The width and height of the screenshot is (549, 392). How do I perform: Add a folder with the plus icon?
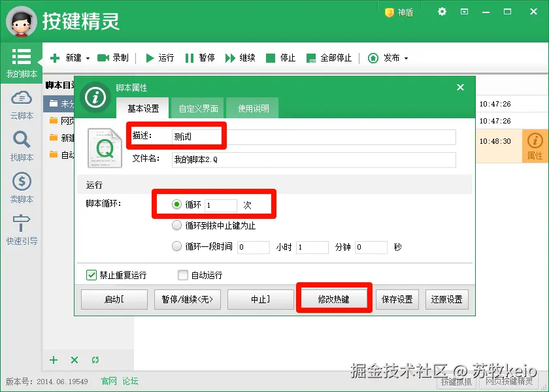tap(54, 360)
